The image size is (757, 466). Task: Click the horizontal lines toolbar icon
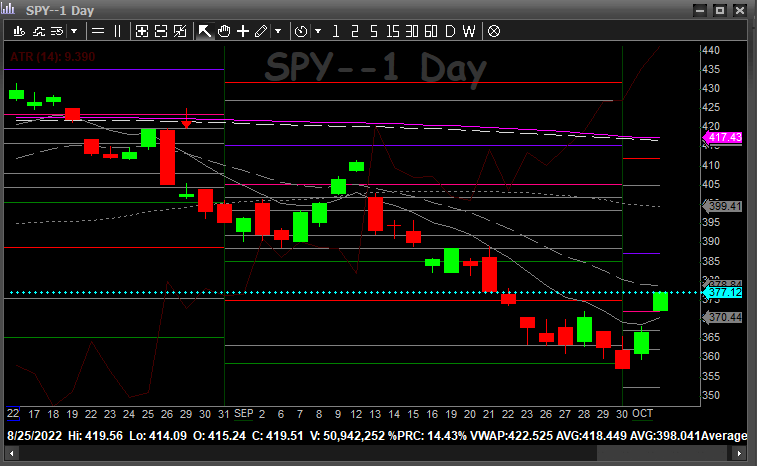tap(98, 31)
